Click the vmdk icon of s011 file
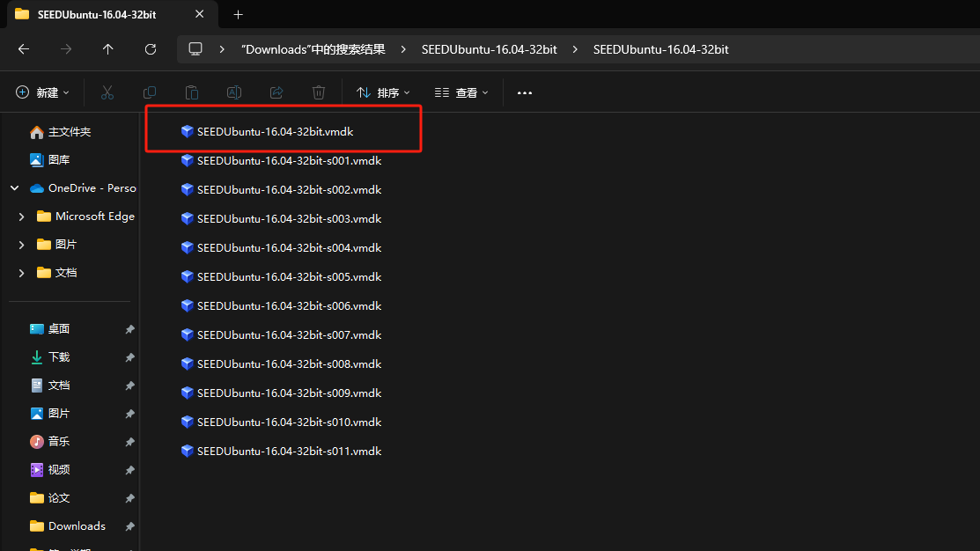Image resolution: width=980 pixels, height=551 pixels. pyautogui.click(x=187, y=451)
